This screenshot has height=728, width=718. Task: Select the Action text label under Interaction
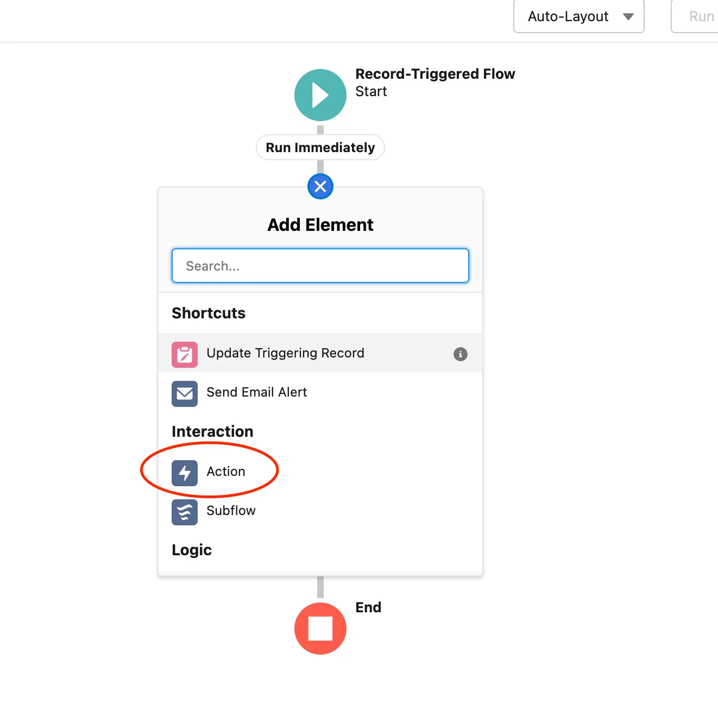(x=226, y=472)
